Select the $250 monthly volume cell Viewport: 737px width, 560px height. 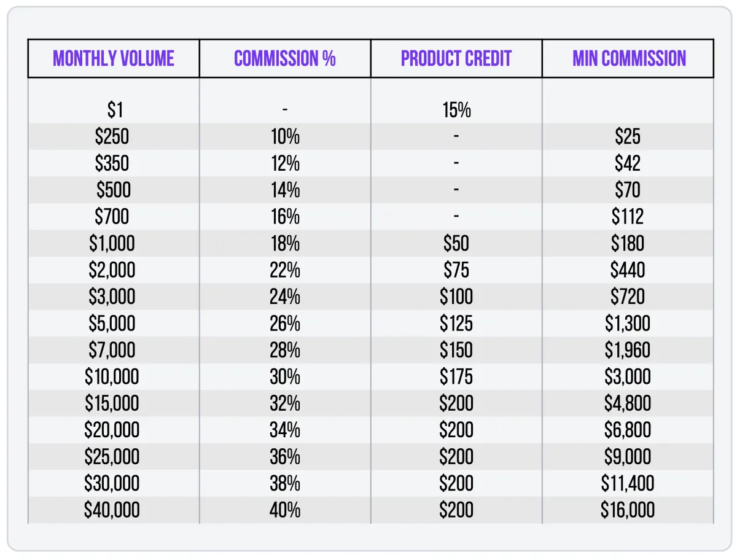coord(112,136)
